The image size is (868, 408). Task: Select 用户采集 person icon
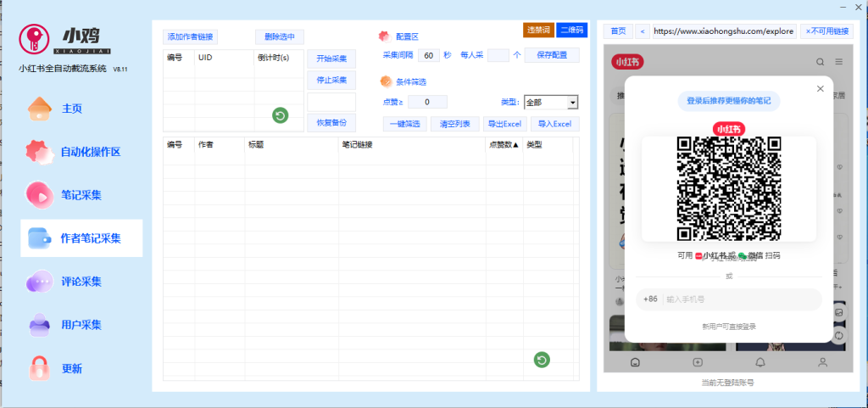coord(40,325)
